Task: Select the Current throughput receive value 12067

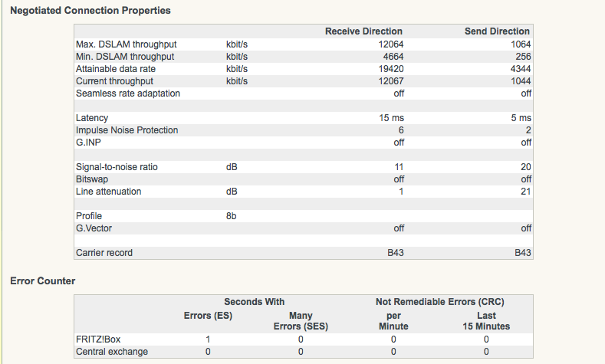Action: coord(389,81)
